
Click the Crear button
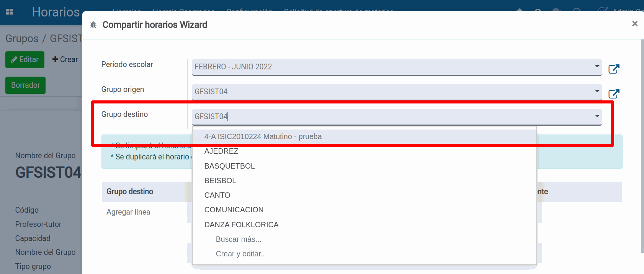pos(65,59)
